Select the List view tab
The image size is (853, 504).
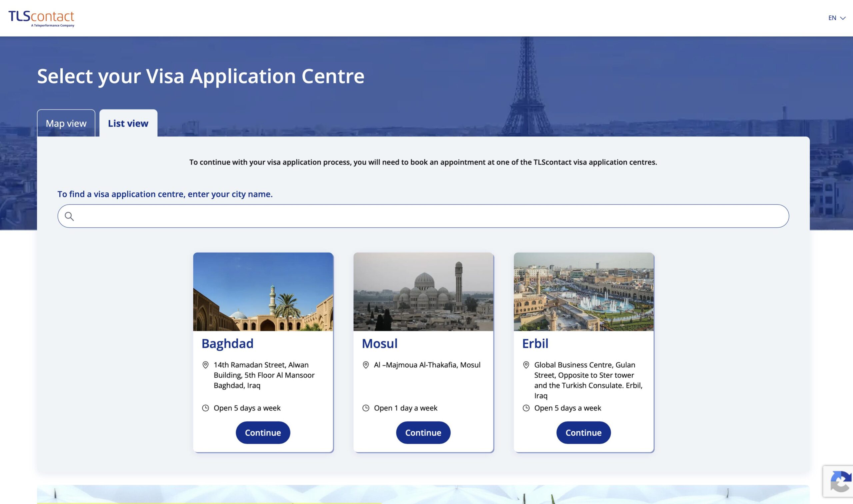(x=128, y=123)
